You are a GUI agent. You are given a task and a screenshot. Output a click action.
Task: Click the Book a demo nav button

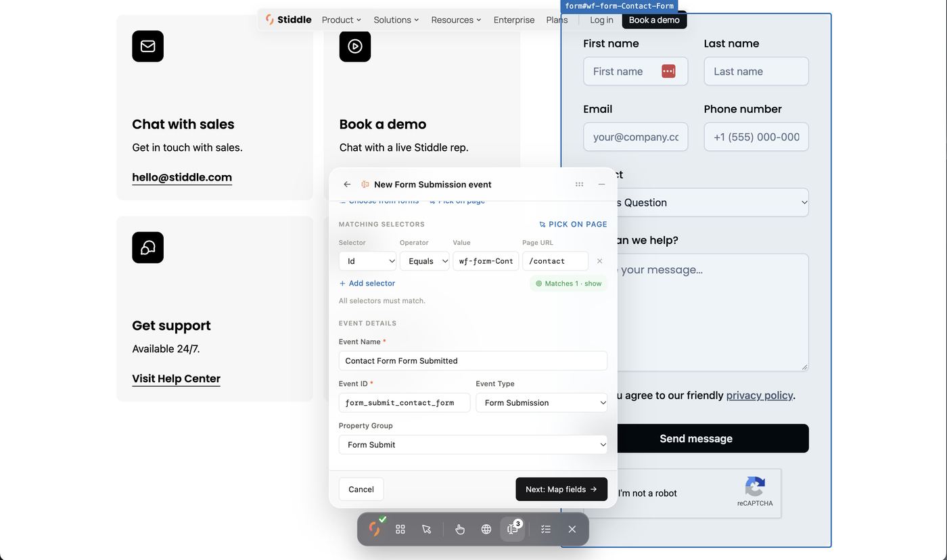pos(654,20)
